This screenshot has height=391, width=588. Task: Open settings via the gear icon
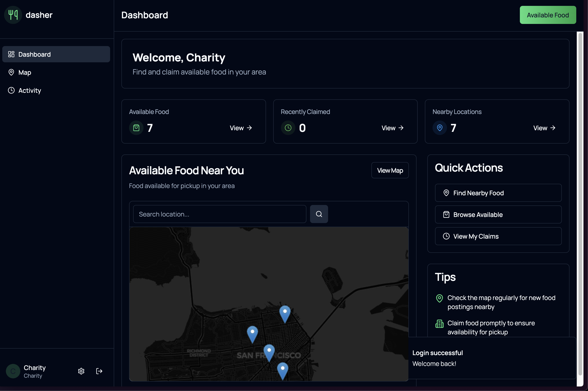coord(81,371)
